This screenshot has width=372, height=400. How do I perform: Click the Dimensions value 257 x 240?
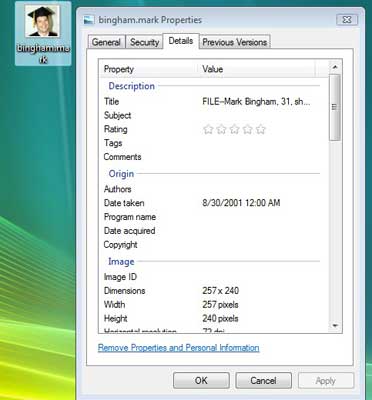[220, 290]
